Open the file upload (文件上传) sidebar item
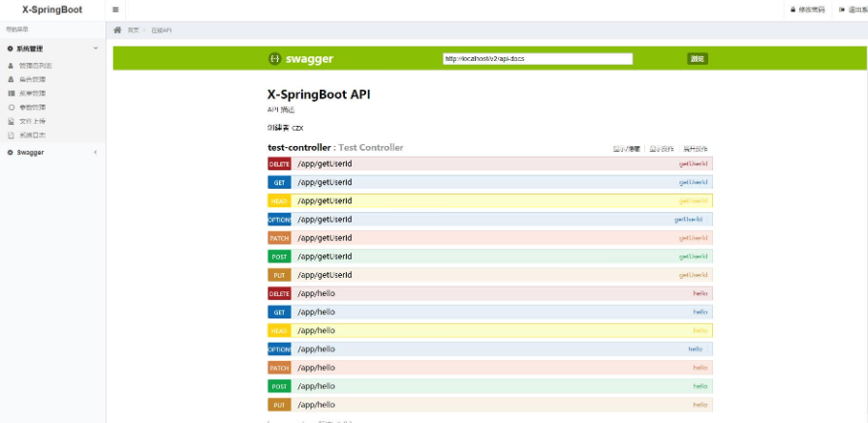The width and height of the screenshot is (868, 423). (x=32, y=121)
